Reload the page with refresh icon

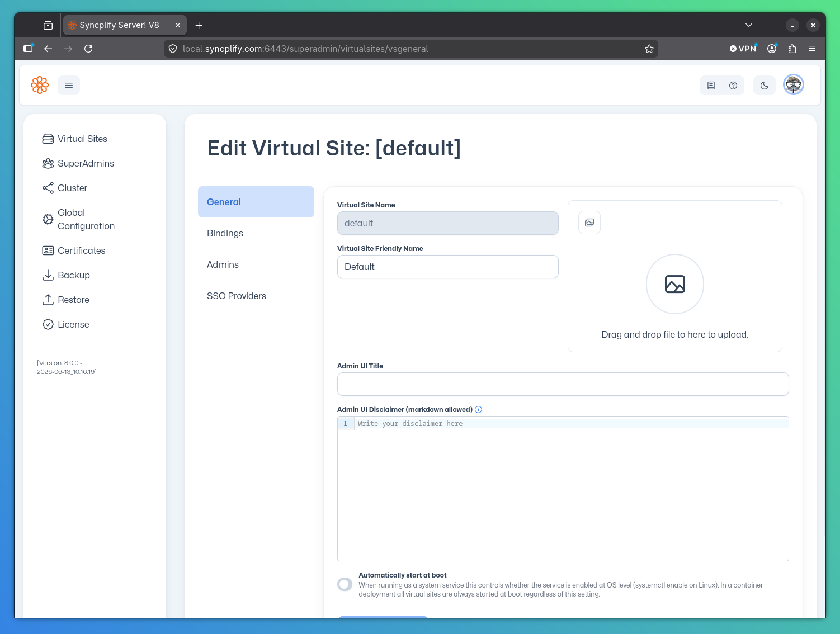88,49
